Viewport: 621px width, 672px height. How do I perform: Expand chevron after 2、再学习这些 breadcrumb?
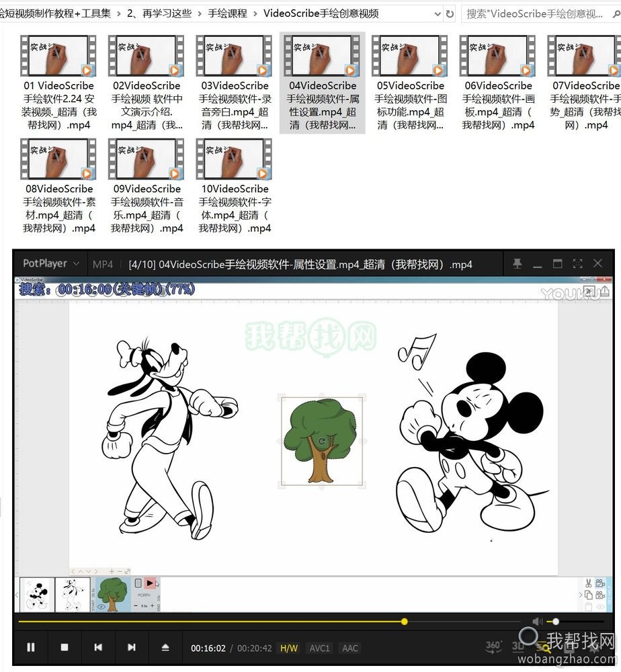click(200, 13)
